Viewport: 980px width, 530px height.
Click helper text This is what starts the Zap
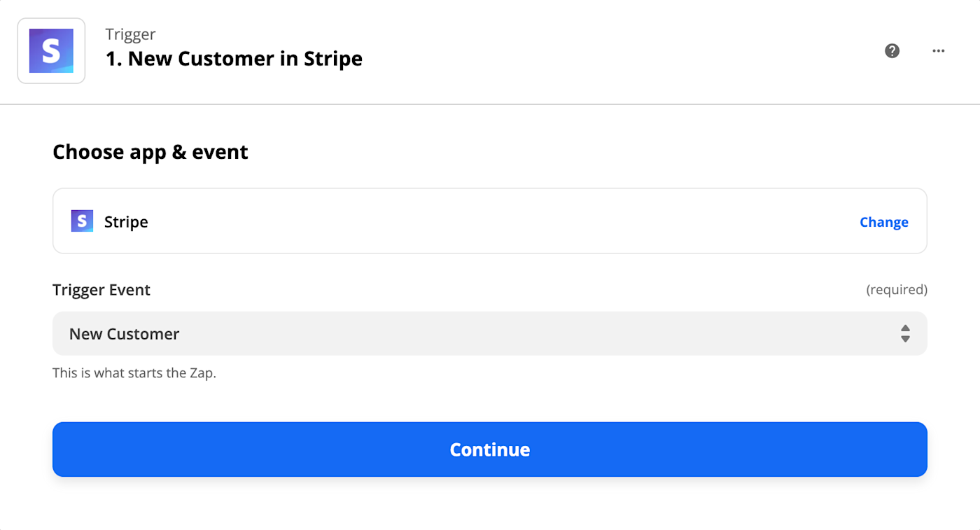click(134, 373)
